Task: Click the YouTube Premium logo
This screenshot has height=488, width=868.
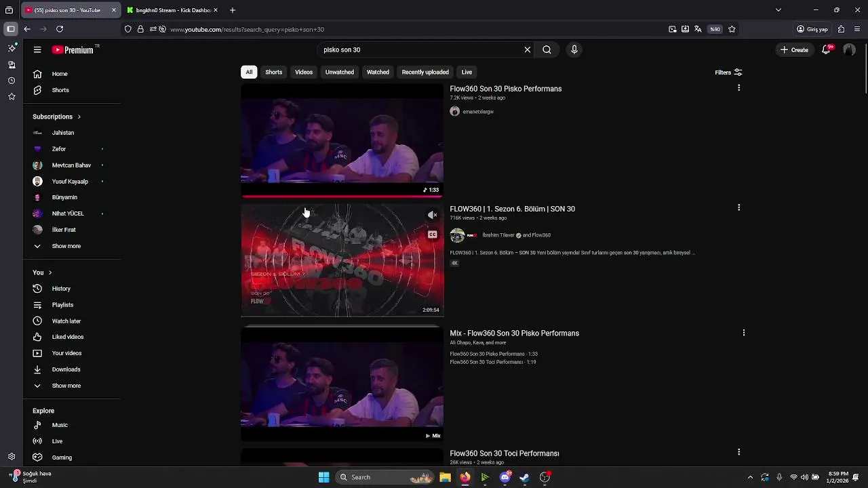Action: 74,49
